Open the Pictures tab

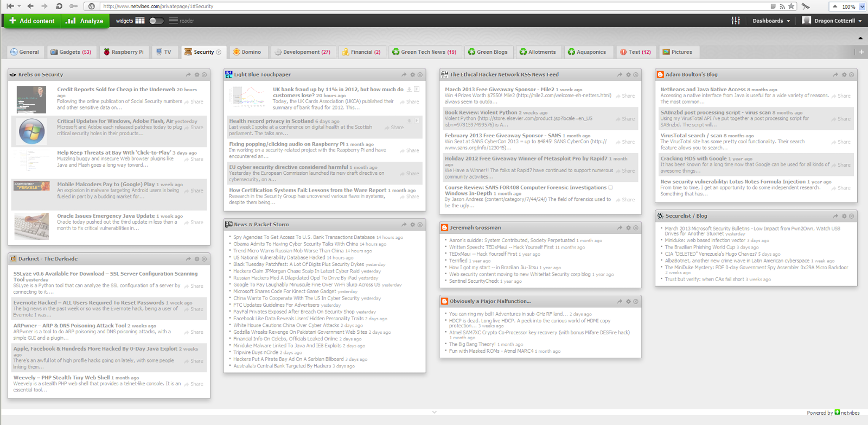(678, 52)
